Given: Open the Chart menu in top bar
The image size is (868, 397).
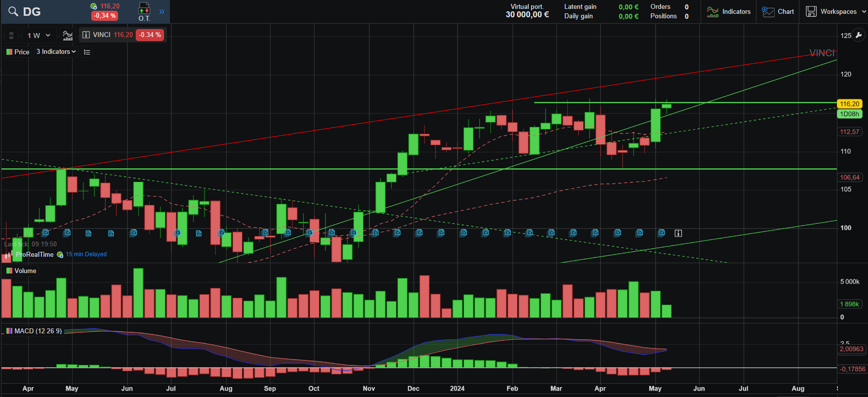Looking at the screenshot, I should [778, 11].
